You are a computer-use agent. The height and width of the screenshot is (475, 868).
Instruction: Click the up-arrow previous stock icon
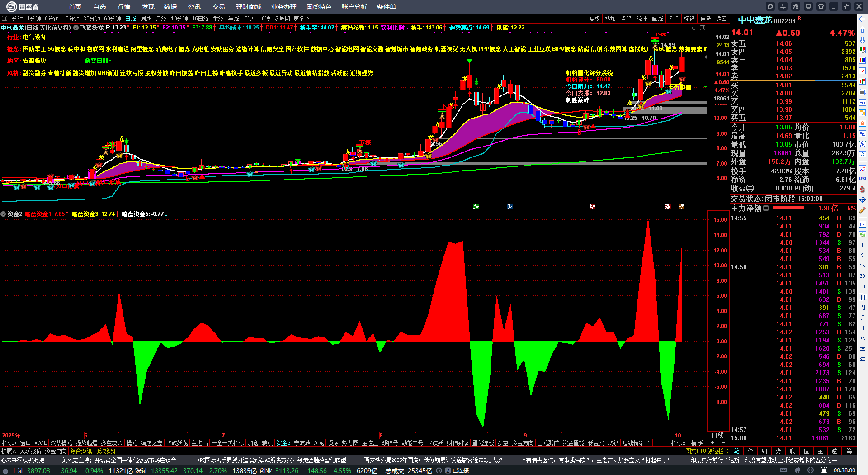tap(863, 29)
